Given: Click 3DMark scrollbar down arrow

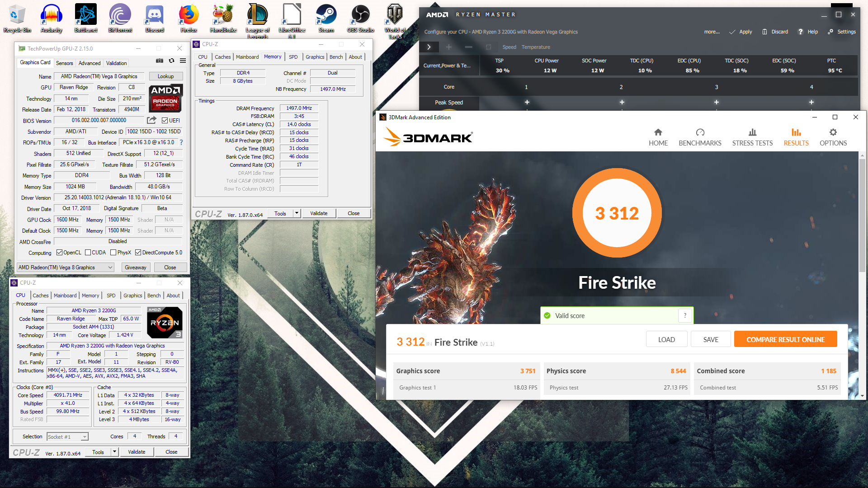Looking at the screenshot, I should pyautogui.click(x=862, y=396).
